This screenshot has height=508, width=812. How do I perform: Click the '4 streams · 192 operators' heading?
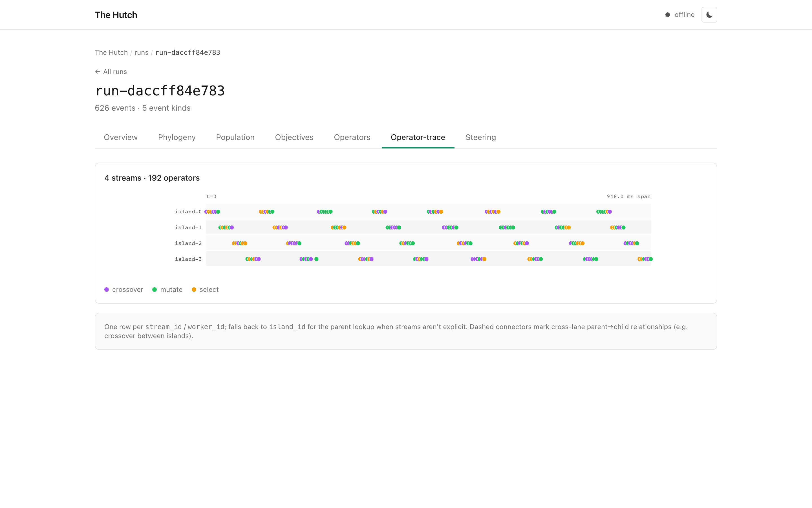(152, 178)
